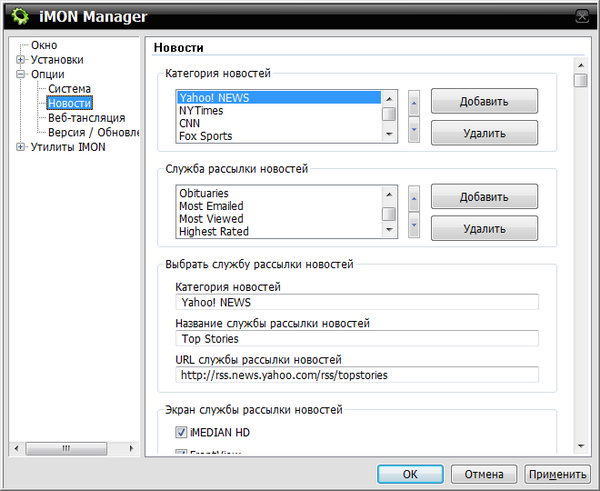Select Highest Rated in feed list
The width and height of the screenshot is (600, 491).
coord(279,231)
